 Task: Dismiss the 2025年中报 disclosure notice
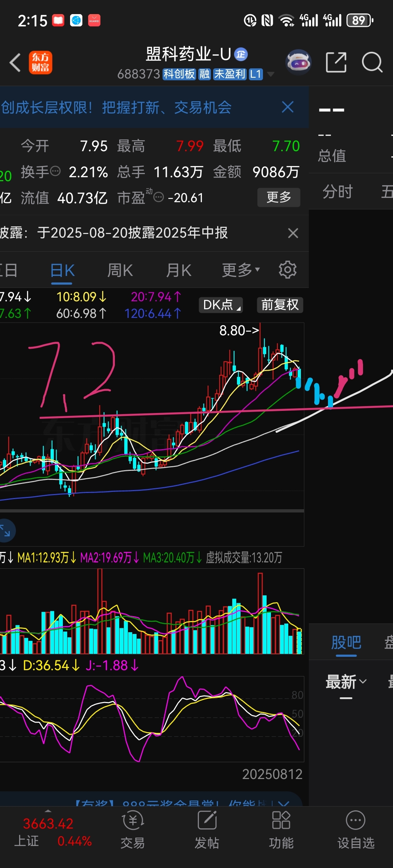[293, 233]
